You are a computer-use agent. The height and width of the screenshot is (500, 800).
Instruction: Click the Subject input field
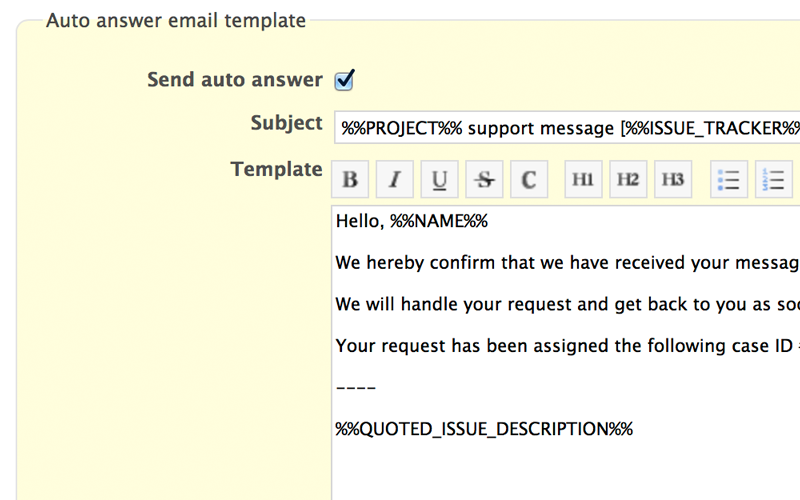click(567, 128)
